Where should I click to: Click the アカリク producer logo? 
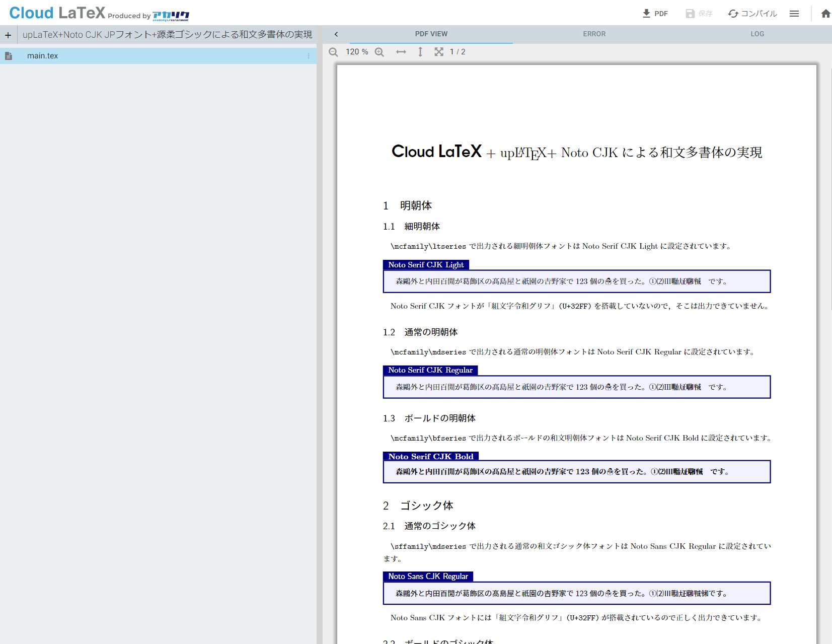click(x=171, y=16)
